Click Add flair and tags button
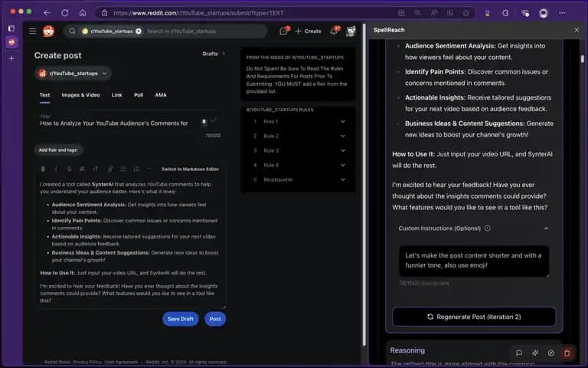588x368 pixels. pos(58,149)
